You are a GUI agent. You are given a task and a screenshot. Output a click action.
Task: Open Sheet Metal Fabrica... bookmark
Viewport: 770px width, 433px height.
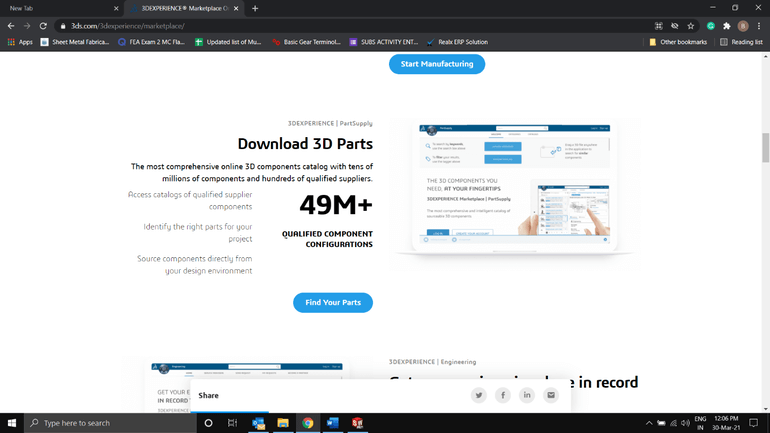click(x=75, y=42)
